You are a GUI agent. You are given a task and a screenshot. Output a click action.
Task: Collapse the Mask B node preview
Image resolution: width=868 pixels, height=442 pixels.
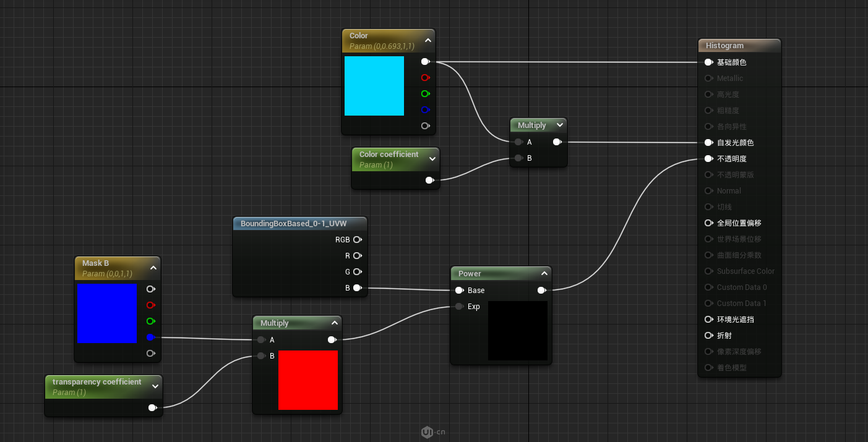pyautogui.click(x=153, y=268)
